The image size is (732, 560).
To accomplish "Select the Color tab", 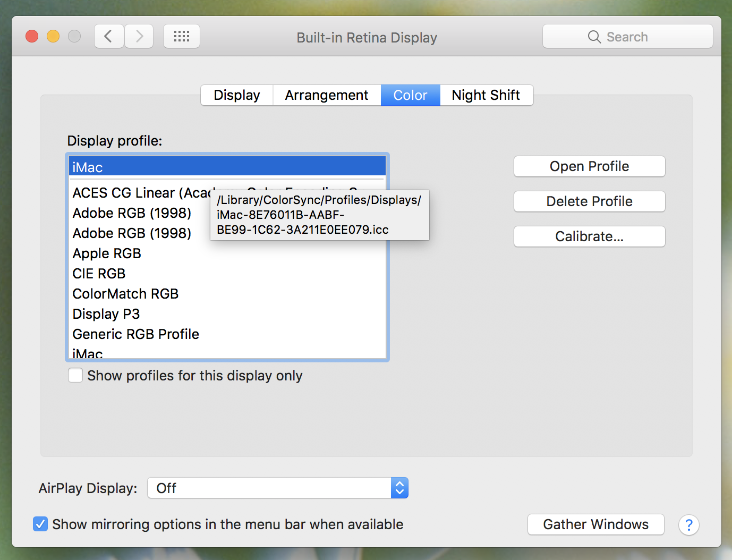I will pyautogui.click(x=410, y=95).
